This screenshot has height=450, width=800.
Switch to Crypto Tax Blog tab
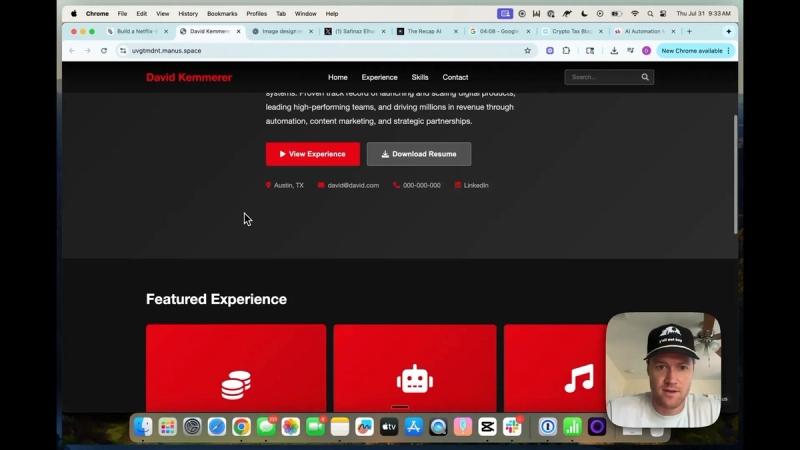click(x=572, y=31)
